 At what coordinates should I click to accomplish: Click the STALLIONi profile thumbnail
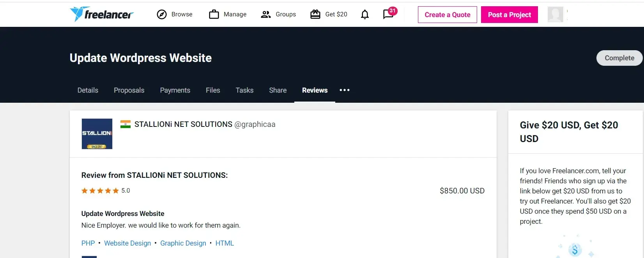[97, 134]
